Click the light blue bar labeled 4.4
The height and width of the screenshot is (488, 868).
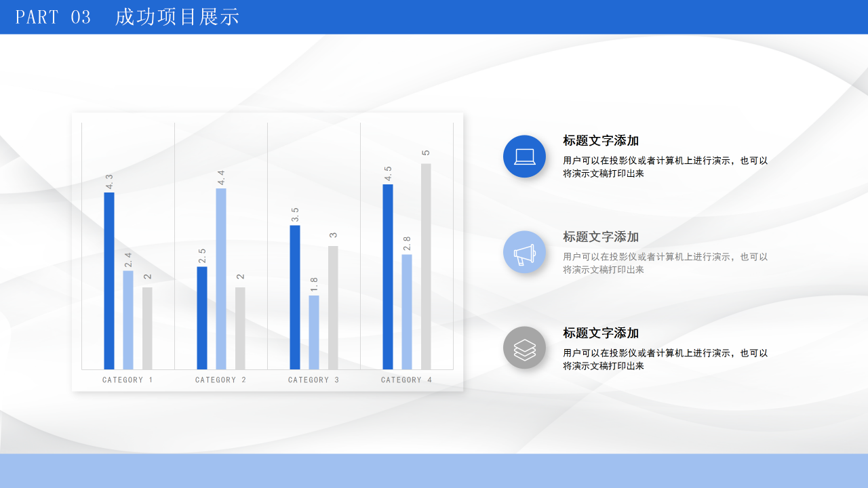pos(220,278)
